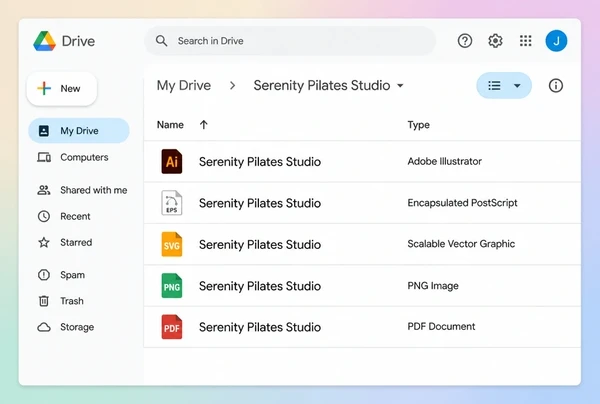Click the Google Drive logo
The image size is (600, 404).
(x=44, y=41)
